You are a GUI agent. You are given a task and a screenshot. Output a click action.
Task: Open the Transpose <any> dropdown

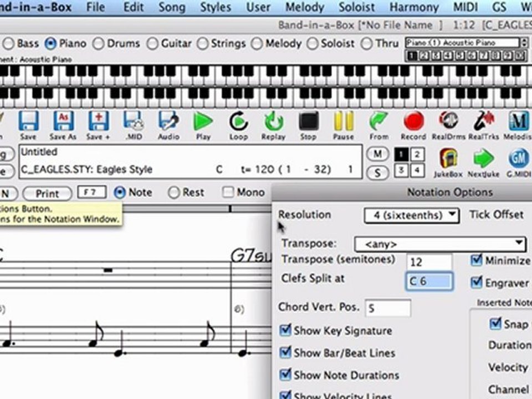pyautogui.click(x=440, y=244)
